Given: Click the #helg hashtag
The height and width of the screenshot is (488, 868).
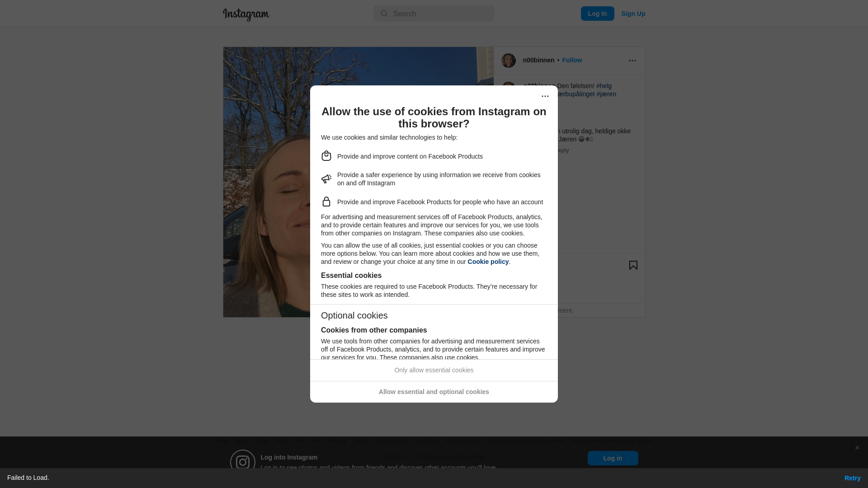Looking at the screenshot, I should click(x=604, y=86).
